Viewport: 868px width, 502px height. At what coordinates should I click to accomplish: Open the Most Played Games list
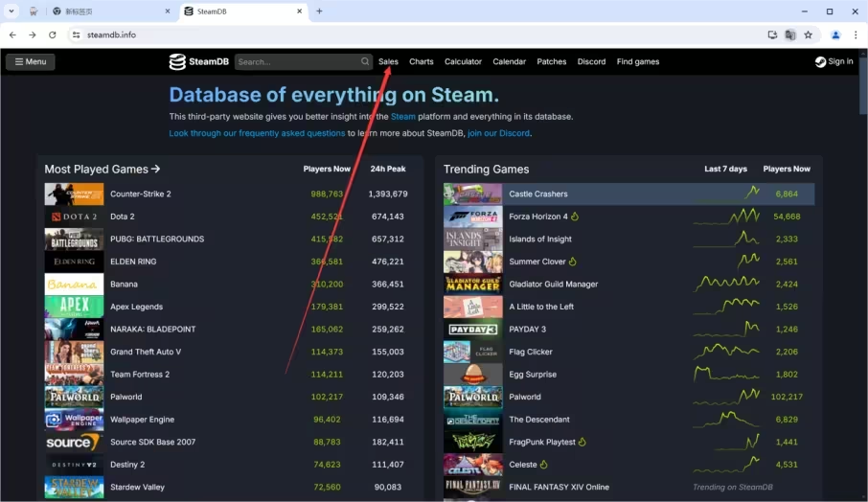[x=103, y=169]
